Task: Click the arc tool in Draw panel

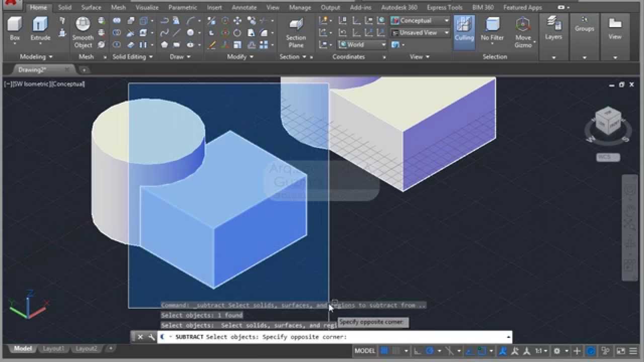Action: (191, 21)
